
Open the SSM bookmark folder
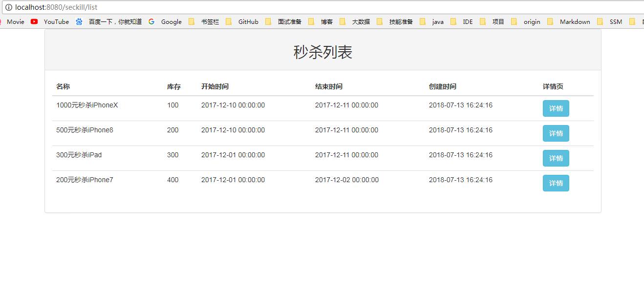click(x=610, y=21)
